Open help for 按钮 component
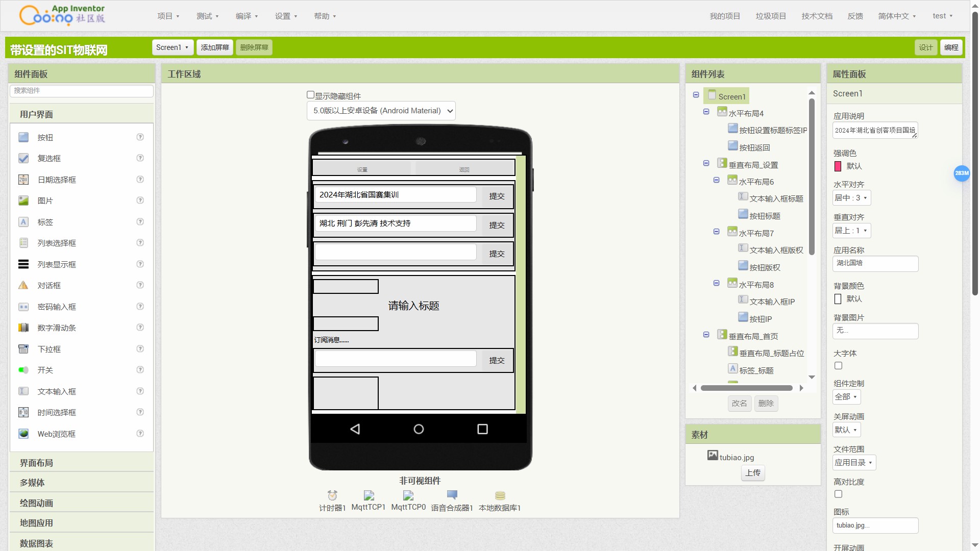This screenshot has height=551, width=980. click(x=140, y=137)
